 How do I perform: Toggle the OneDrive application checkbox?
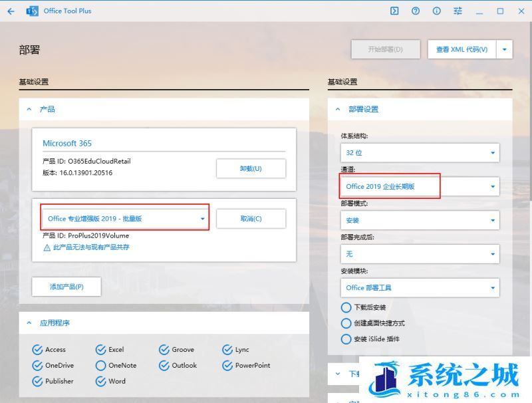pos(37,365)
